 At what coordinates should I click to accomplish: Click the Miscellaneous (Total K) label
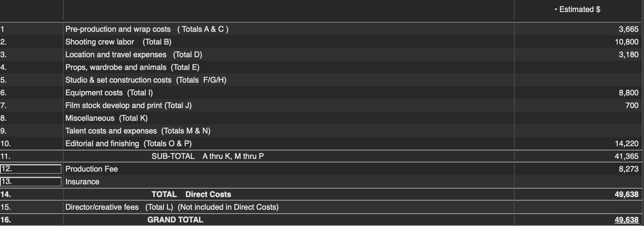pyautogui.click(x=106, y=118)
